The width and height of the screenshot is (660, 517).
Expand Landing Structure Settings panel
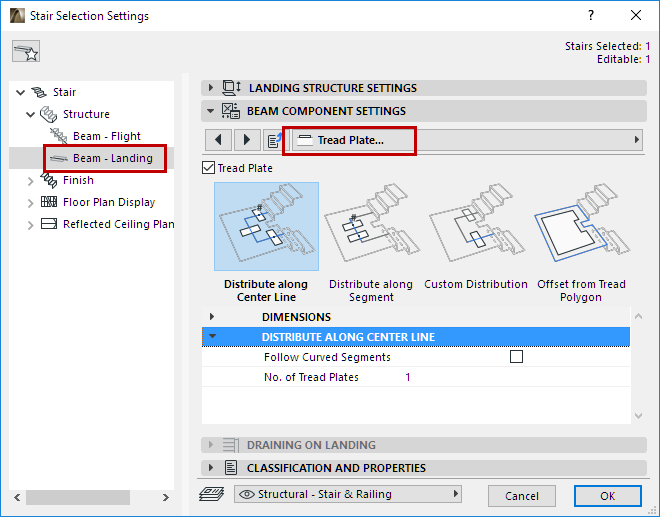(211, 88)
